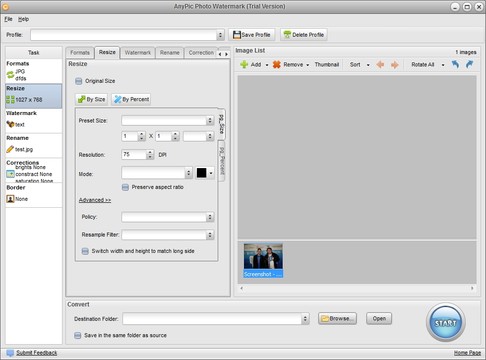Switch to the Formats tab
Image resolution: width=486 pixels, height=360 pixels.
[x=80, y=53]
